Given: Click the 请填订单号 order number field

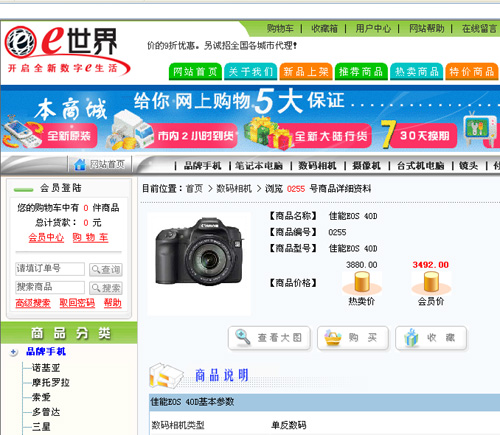Looking at the screenshot, I should point(50,269).
